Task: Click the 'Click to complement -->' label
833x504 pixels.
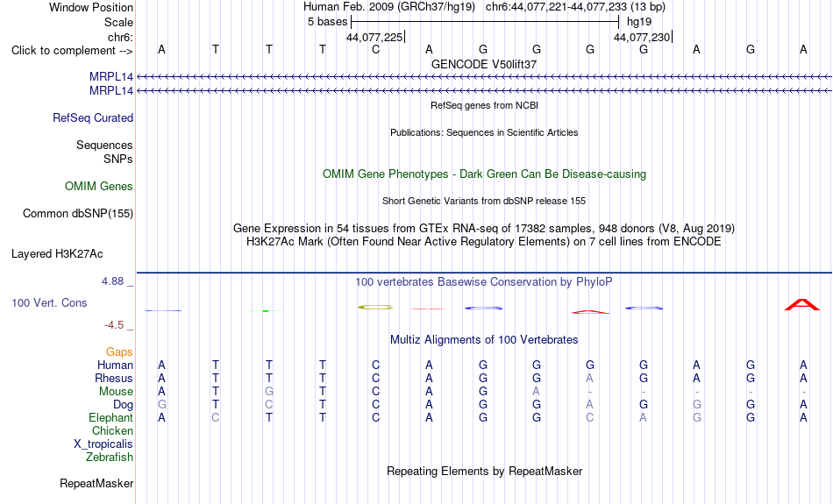Action: (72, 51)
